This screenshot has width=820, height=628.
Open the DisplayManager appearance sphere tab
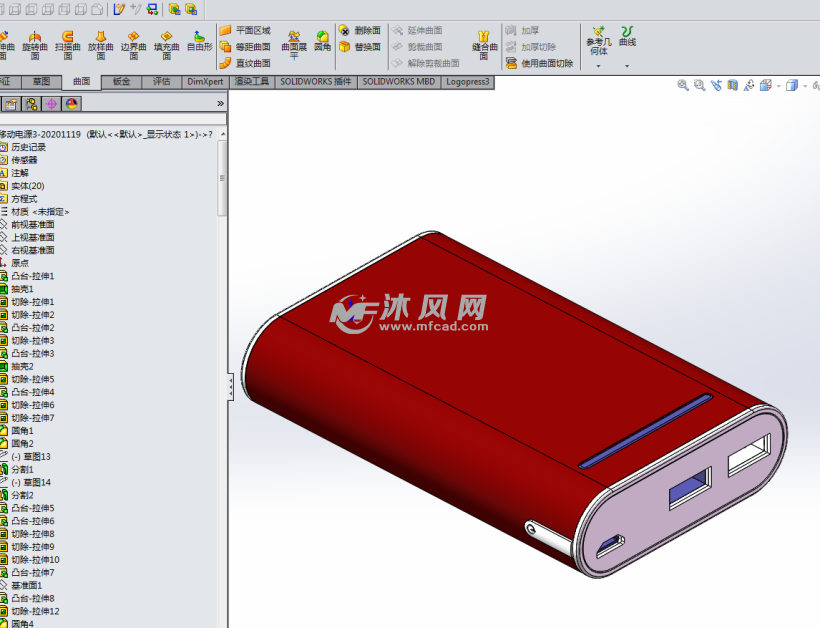[71, 103]
